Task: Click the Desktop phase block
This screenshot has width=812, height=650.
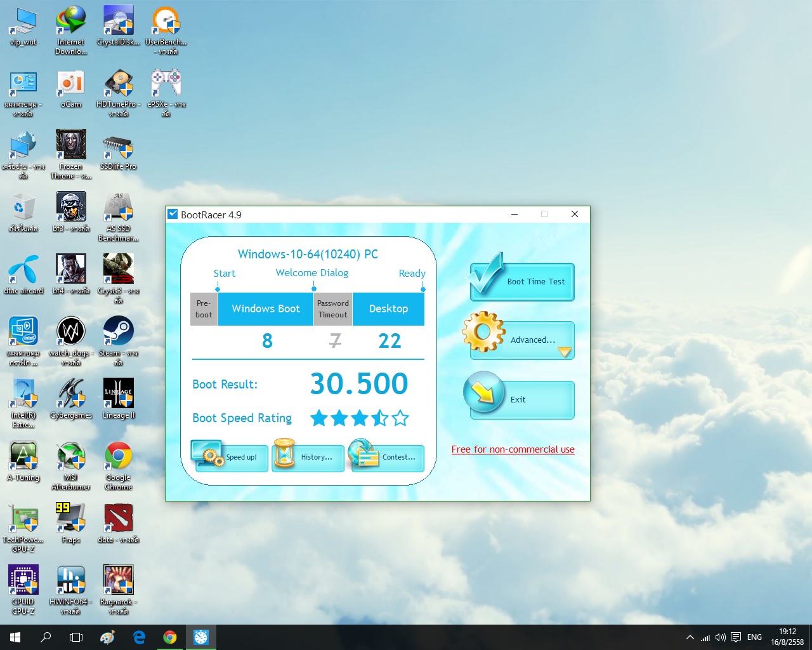Action: click(388, 309)
